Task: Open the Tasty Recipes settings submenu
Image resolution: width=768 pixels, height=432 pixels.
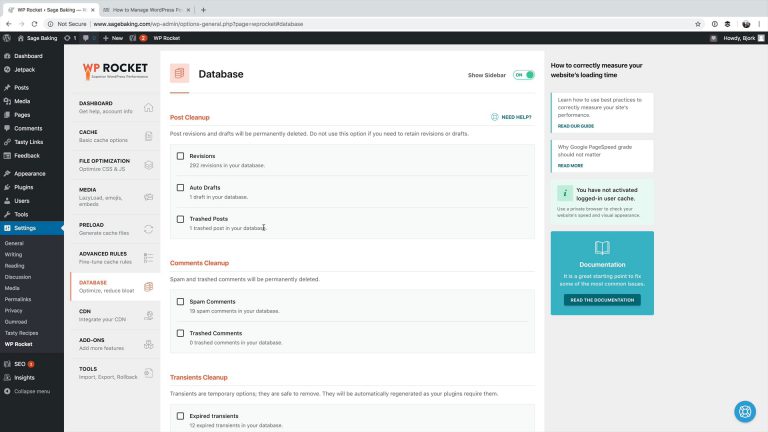Action: [x=21, y=333]
